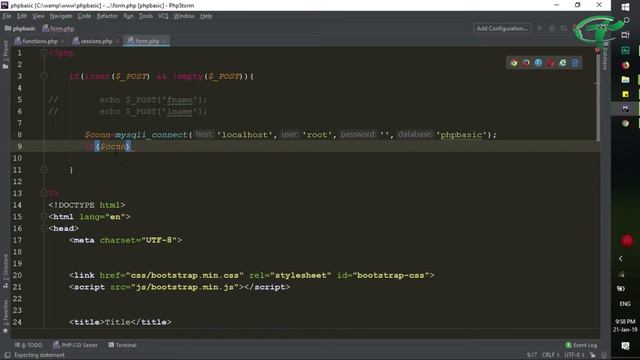
Task: Open the Project tool window stripe
Action: 5,54
